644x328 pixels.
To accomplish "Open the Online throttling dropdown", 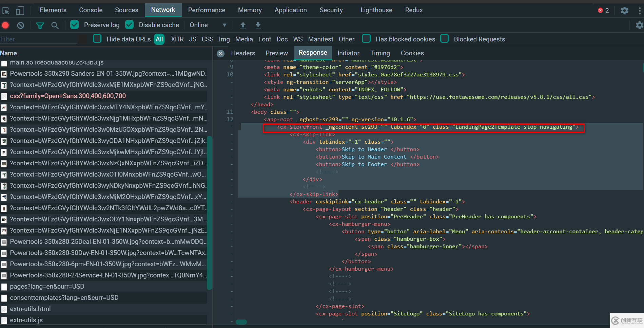I will [x=208, y=25].
